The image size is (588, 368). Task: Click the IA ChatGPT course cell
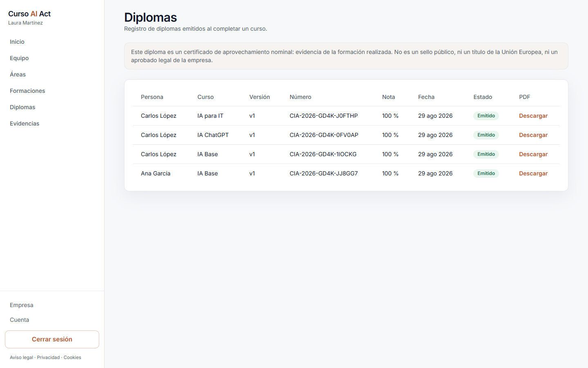pos(213,135)
